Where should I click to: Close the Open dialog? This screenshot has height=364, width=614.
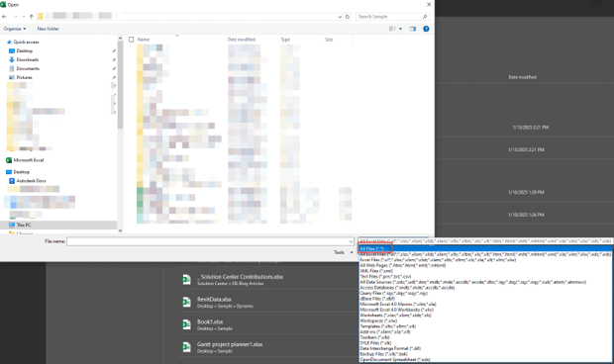(x=429, y=5)
